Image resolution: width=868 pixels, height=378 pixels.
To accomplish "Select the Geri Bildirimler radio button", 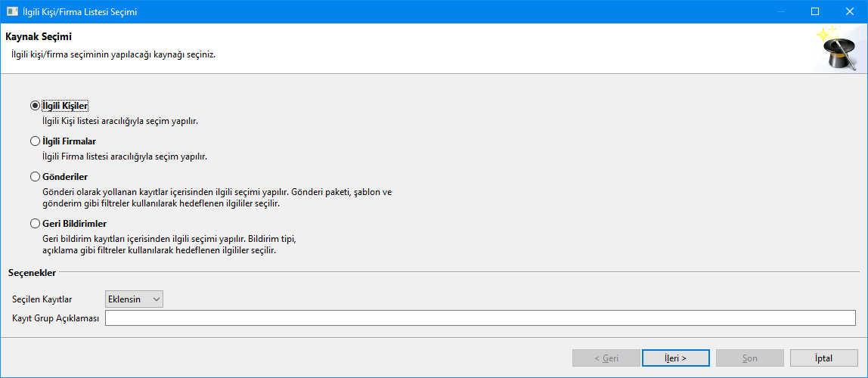I will click(x=35, y=224).
